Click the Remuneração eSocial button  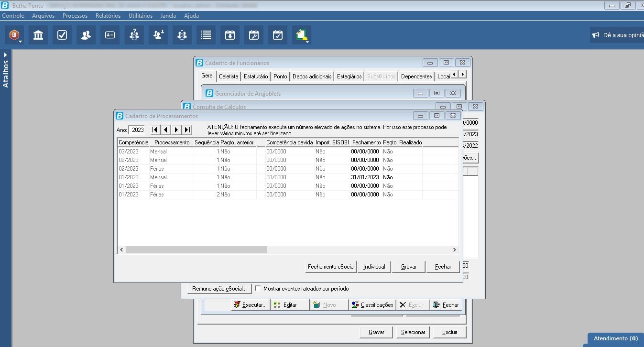[219, 289]
